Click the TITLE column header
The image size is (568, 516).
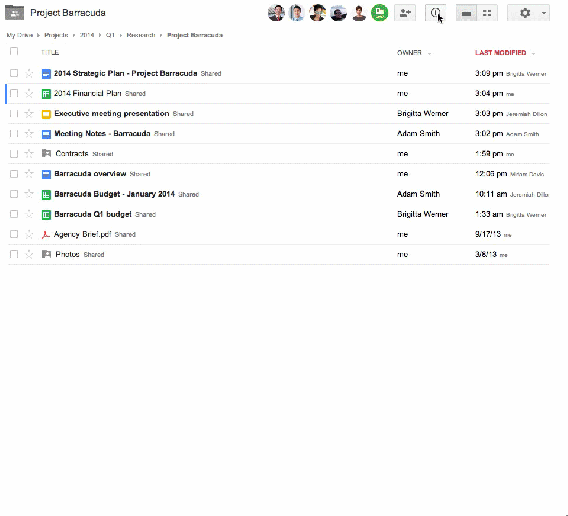point(50,53)
